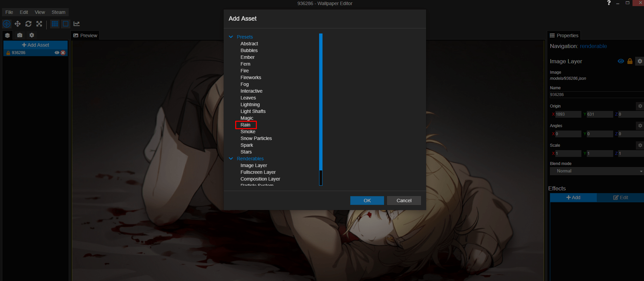Viewport: 644px width, 281px height.
Task: Toggle the Image Layer lock in Properties
Action: (x=630, y=61)
